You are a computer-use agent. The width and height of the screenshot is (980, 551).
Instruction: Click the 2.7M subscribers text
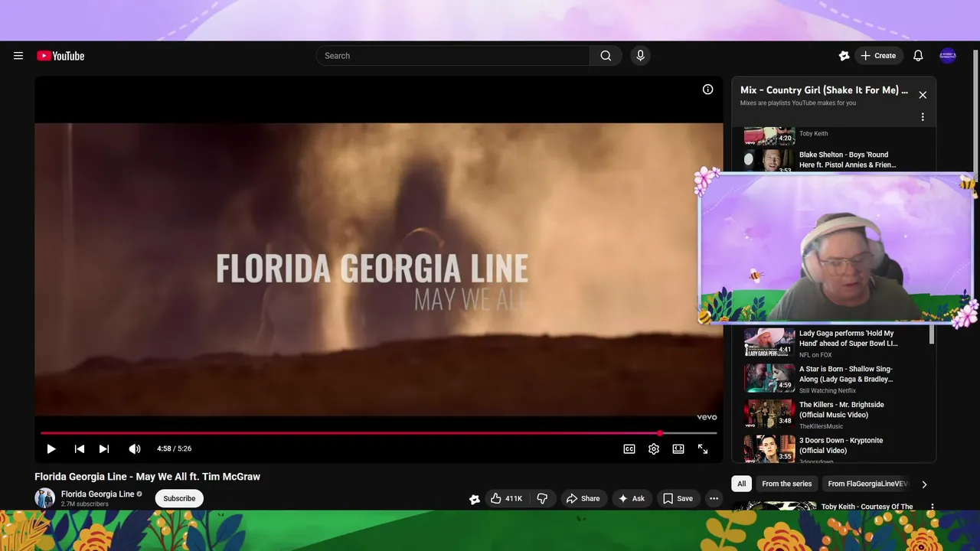pos(84,504)
